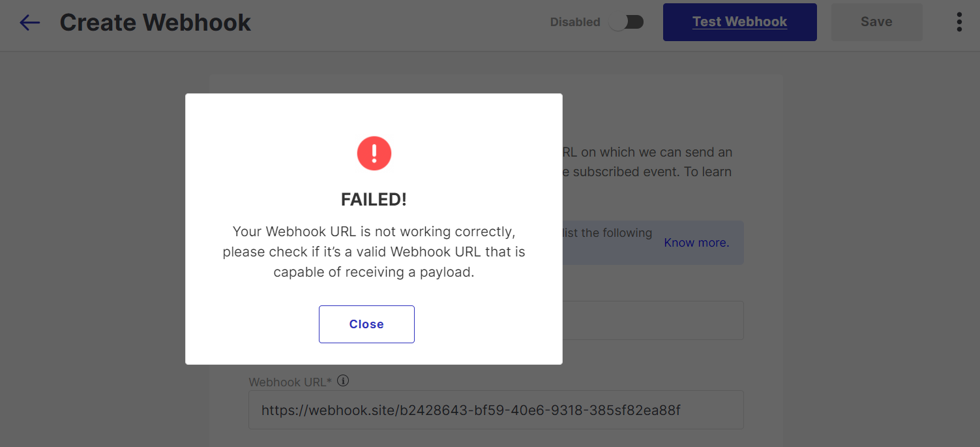
Task: Click the webhook error message paragraph
Action: coord(374,252)
